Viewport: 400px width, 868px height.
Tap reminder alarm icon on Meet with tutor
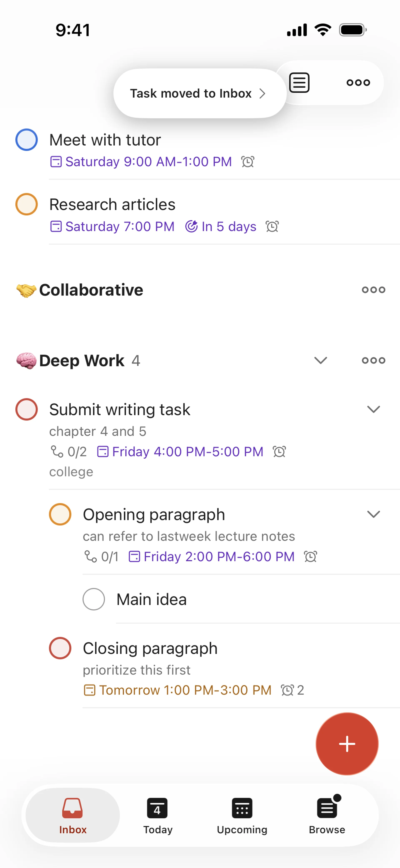(248, 162)
